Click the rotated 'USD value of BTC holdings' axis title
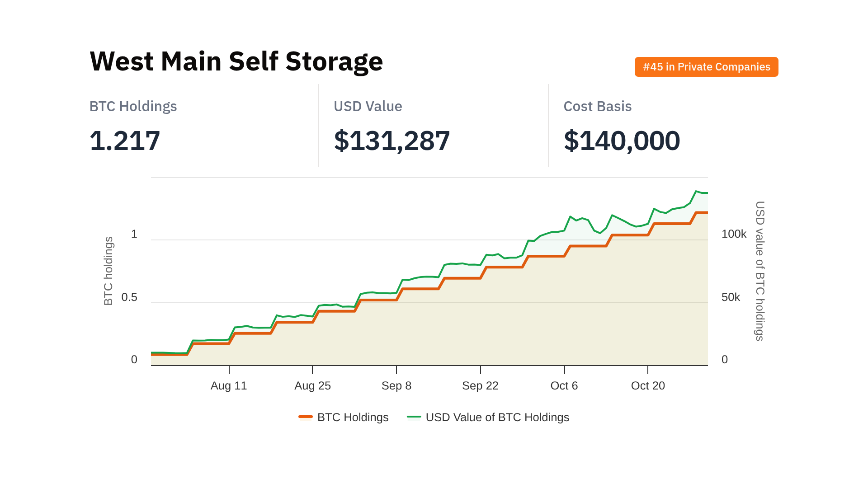The image size is (868, 488). (x=760, y=271)
